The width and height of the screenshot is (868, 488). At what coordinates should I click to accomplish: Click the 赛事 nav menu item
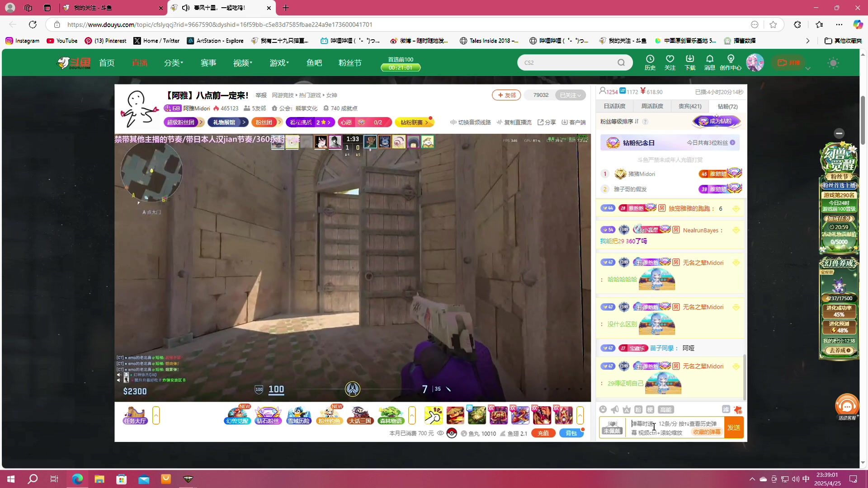point(208,63)
